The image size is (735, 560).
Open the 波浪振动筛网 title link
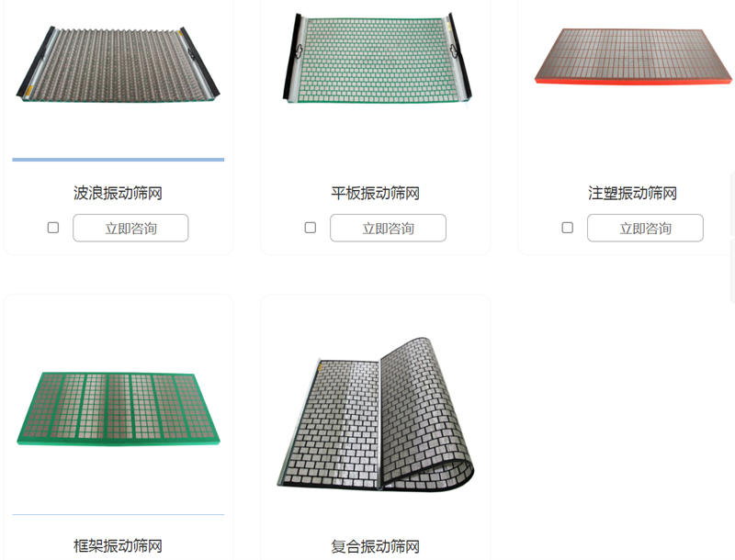[119, 193]
